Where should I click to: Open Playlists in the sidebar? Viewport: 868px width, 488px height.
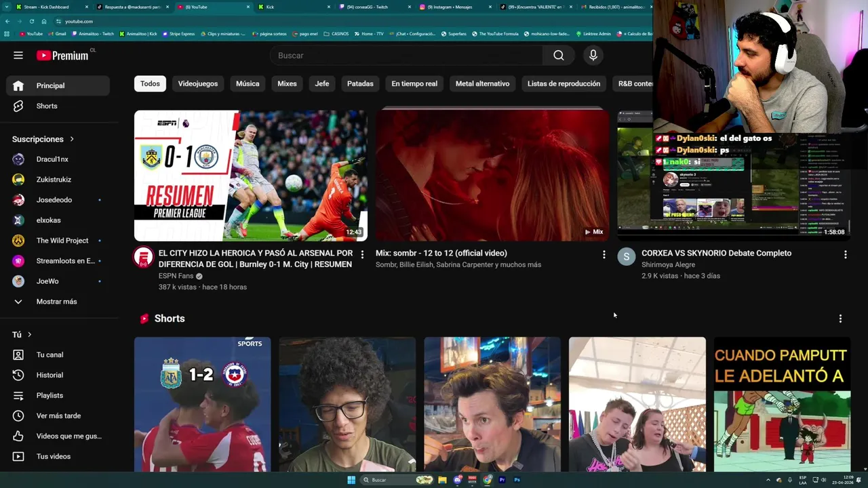(58, 395)
